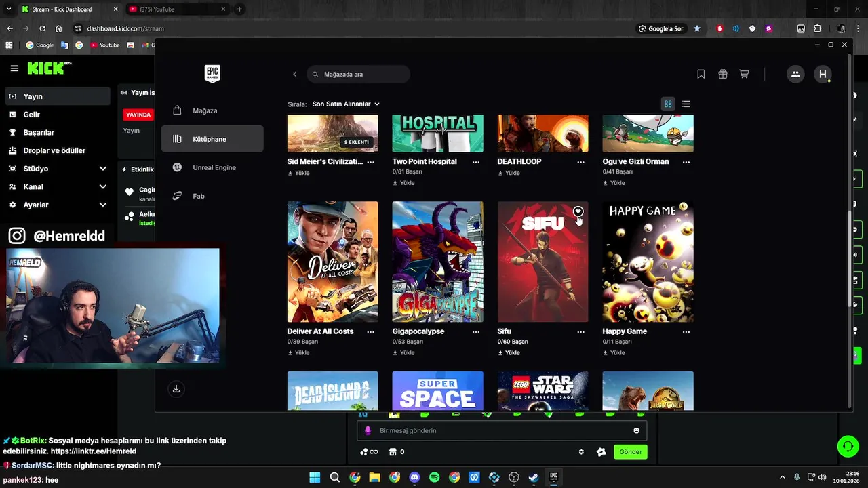The image size is (868, 488).
Task: Reload the Kick dashboard page
Action: point(42,28)
